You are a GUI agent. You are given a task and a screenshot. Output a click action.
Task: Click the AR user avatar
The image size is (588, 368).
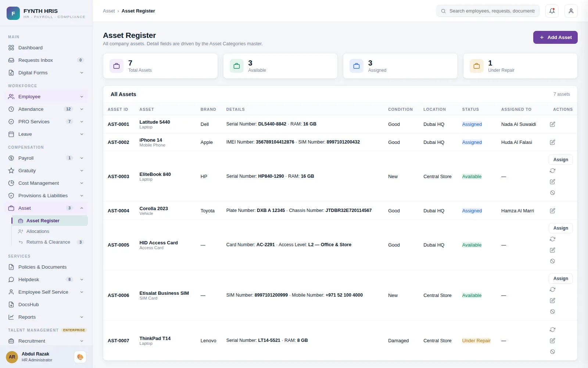[x=12, y=357]
